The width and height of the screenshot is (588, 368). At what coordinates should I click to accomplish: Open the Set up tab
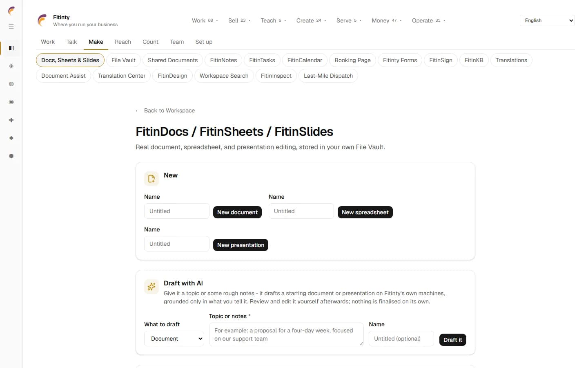coord(204,42)
